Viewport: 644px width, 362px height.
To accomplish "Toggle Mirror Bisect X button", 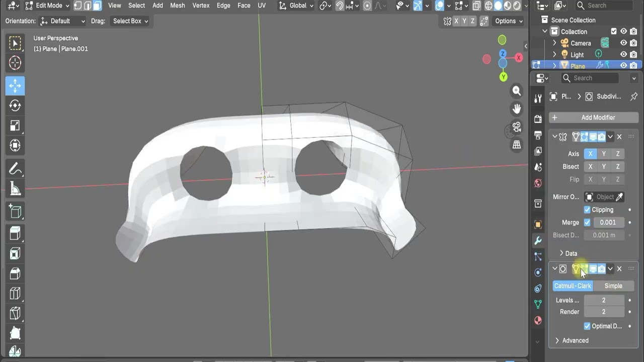I will (590, 166).
